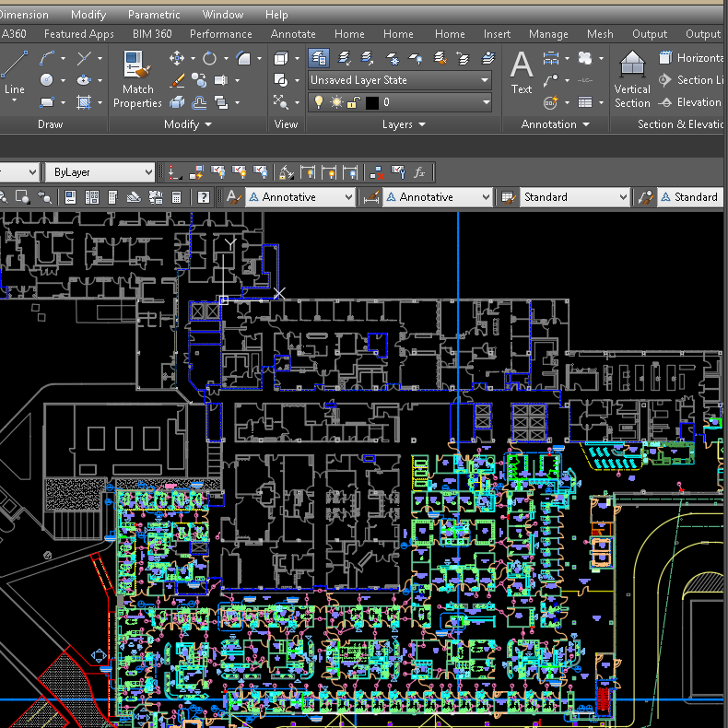Choose the Rotate tool in Modify panel

point(210,58)
